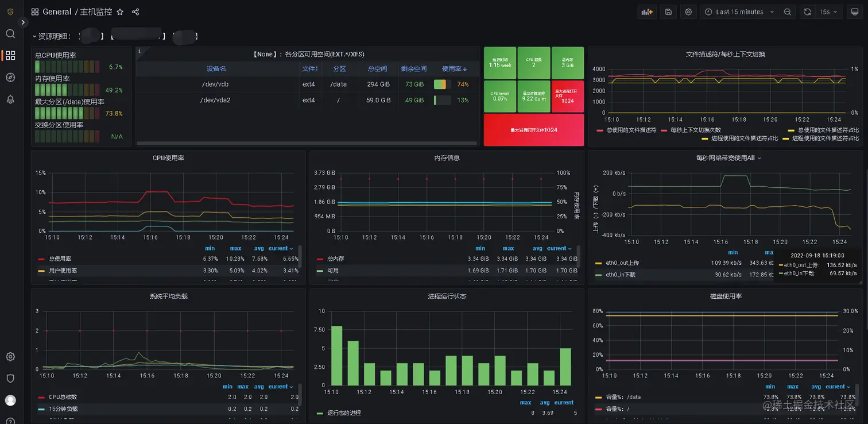Click 主机监控 dashboard title

[x=96, y=11]
